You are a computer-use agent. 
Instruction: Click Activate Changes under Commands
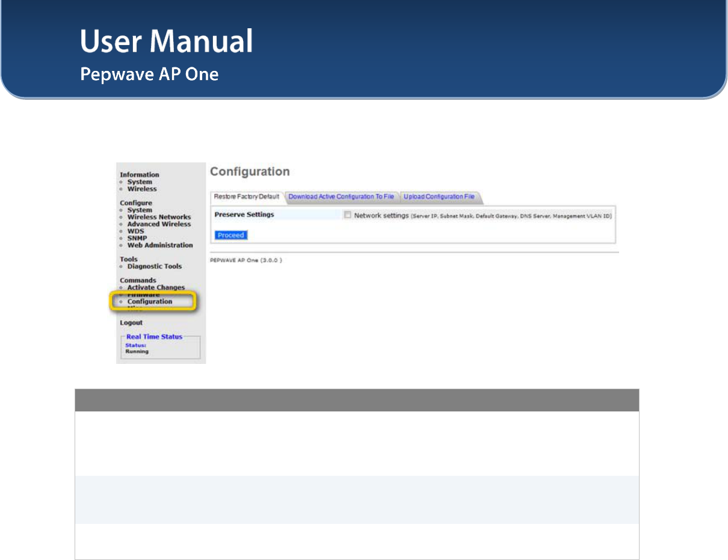click(156, 288)
